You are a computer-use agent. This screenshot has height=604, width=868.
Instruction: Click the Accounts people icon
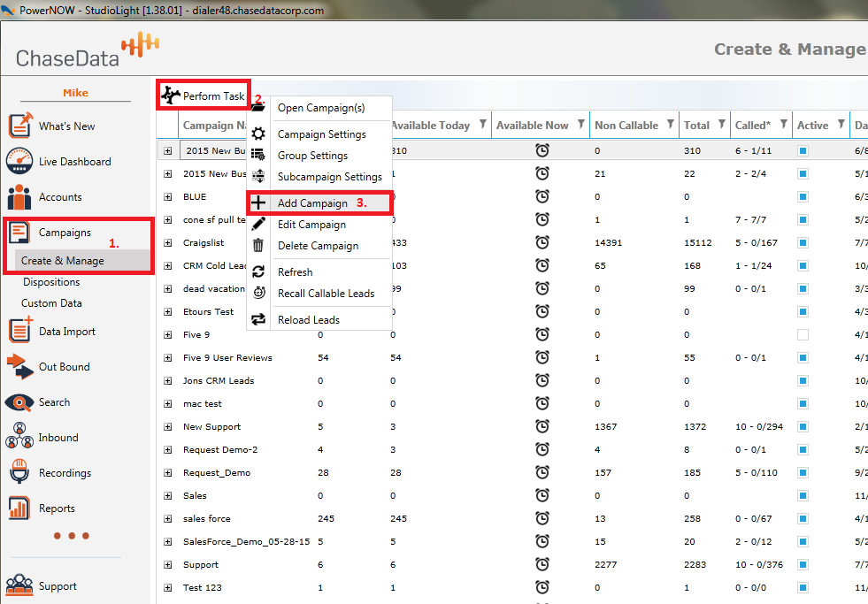tap(19, 197)
